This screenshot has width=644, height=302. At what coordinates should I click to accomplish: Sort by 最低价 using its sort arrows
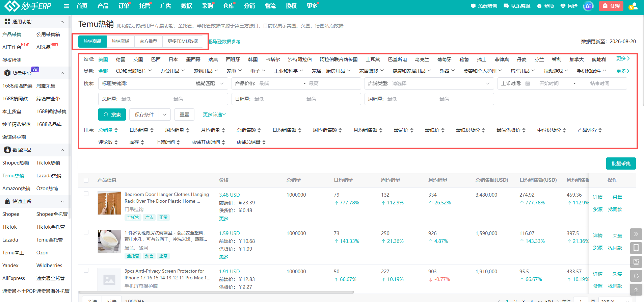click(443, 130)
